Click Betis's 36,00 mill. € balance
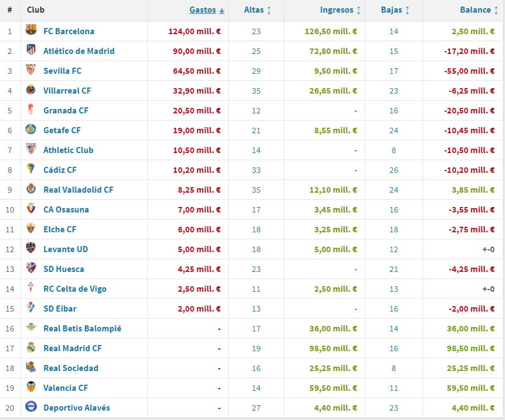Screen dimensions: 505x420 pos(471,329)
